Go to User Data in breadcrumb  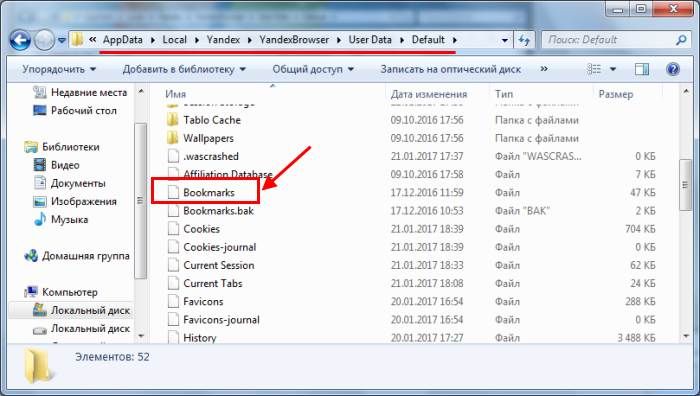370,40
